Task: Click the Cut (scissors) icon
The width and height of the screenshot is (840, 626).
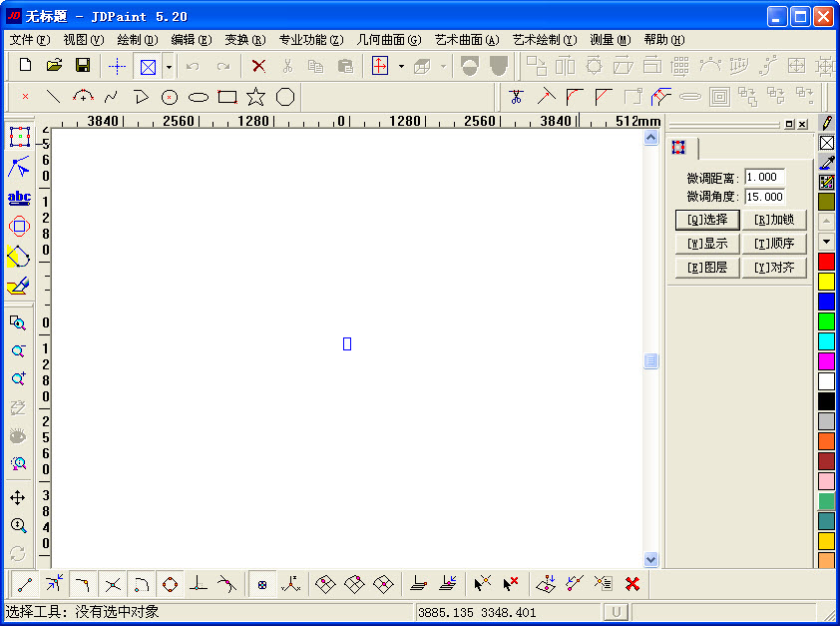Action: tap(286, 65)
